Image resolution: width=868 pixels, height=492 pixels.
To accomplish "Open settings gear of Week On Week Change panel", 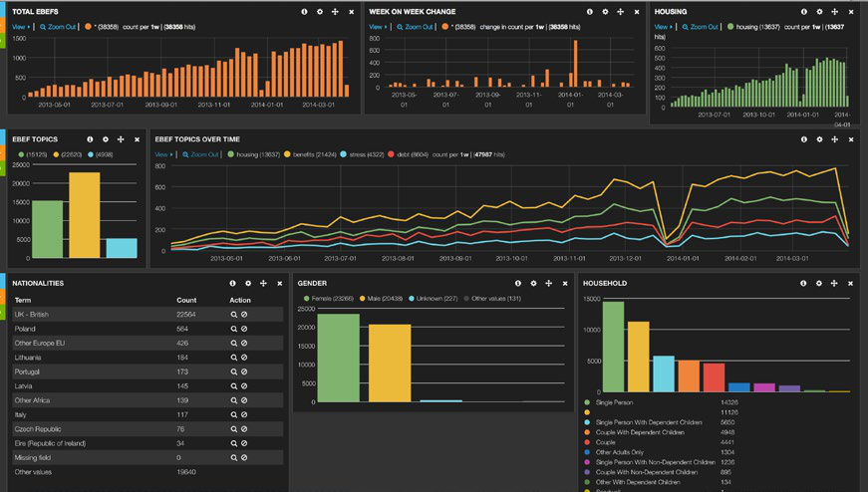I will [605, 12].
